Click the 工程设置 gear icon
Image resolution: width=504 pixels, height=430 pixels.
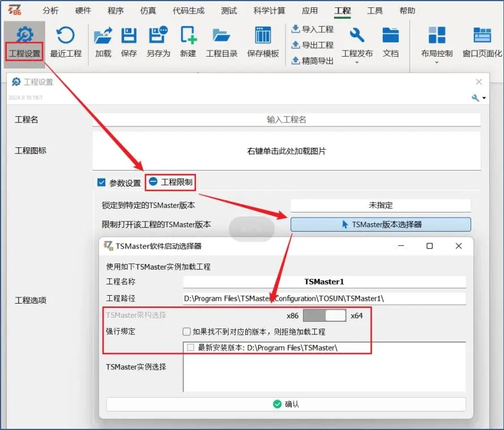(24, 36)
